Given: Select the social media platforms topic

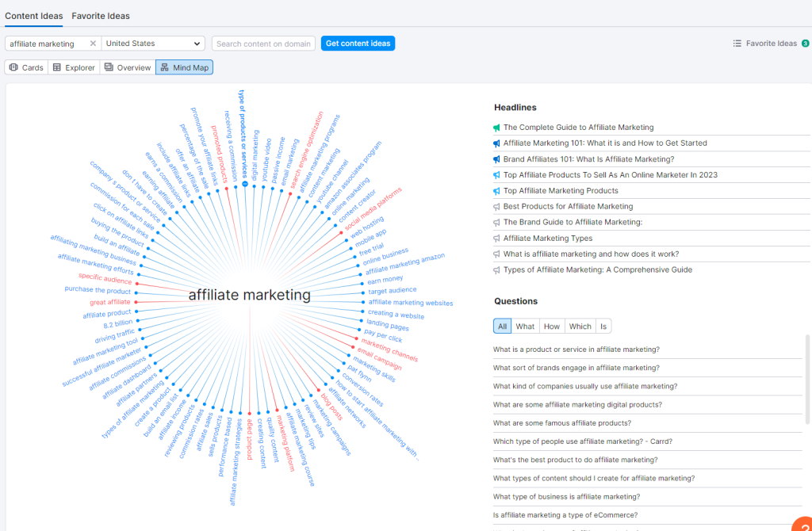Looking at the screenshot, I should [x=373, y=209].
